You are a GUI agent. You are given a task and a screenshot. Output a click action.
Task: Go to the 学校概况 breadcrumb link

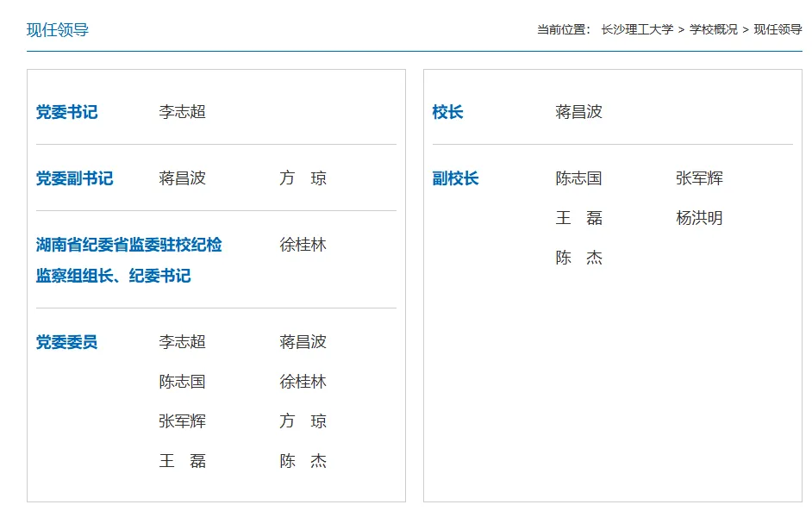(713, 29)
